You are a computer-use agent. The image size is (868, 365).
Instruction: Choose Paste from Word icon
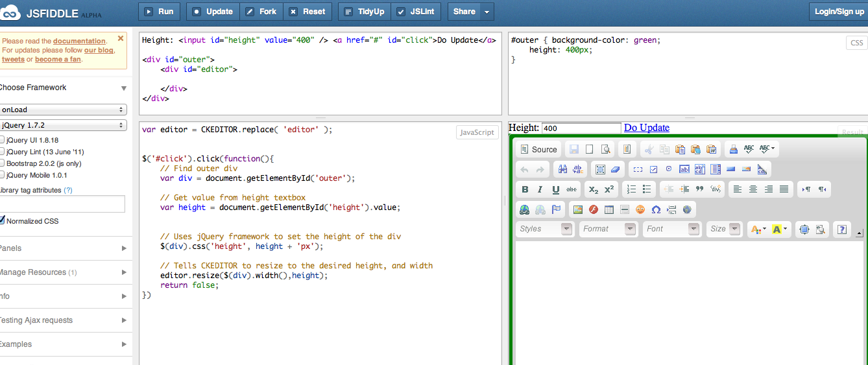(712, 149)
